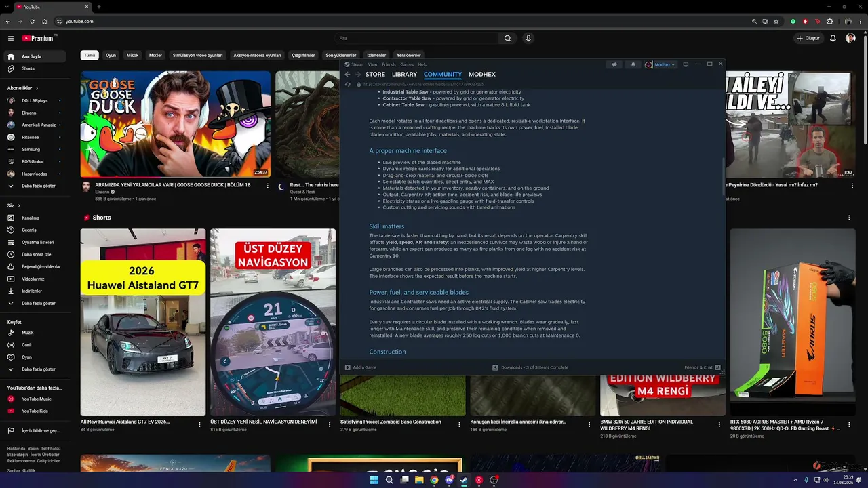Open Steam from the Windows taskbar
The image size is (868, 488).
464,480
